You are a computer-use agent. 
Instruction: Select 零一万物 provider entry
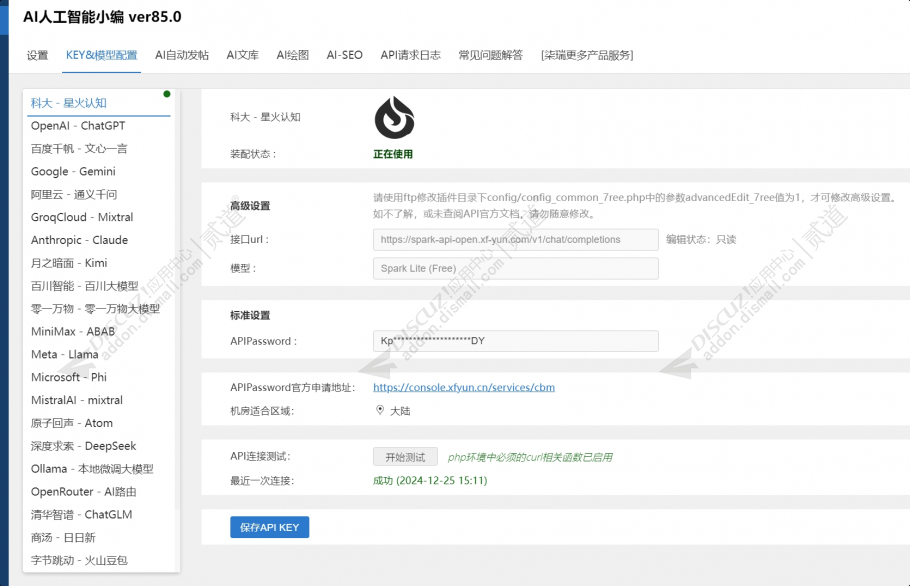coord(95,309)
